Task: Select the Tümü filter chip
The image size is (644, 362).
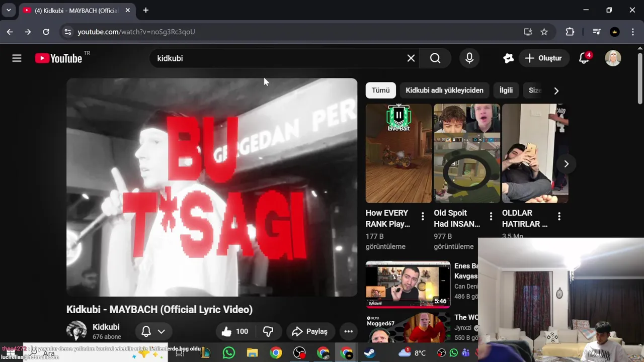Action: pos(381,90)
